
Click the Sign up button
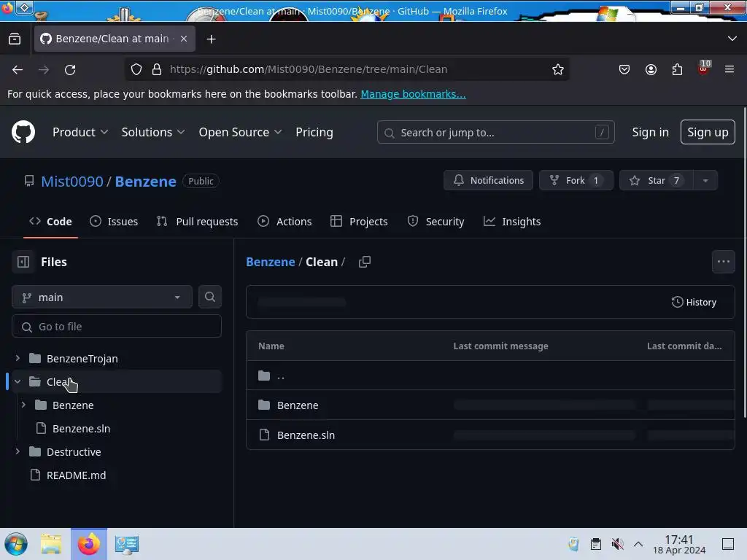tap(708, 132)
